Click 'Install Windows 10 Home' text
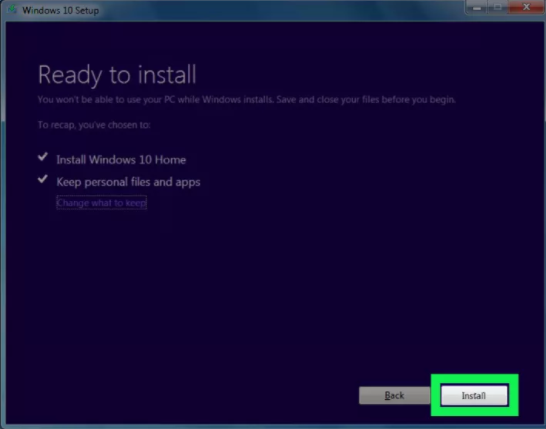The height and width of the screenshot is (429, 546). point(121,160)
